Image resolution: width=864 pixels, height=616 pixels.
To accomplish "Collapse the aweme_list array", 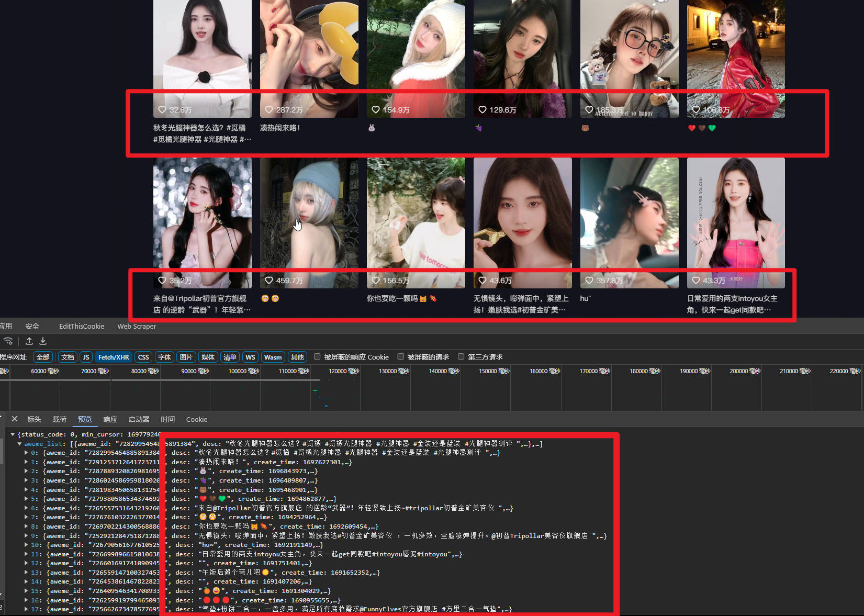I will coord(20,444).
